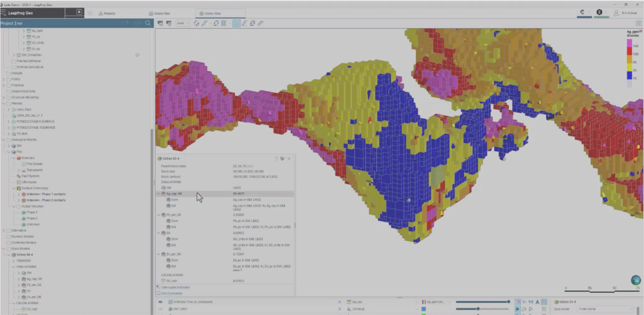644x315 pixels.
Task: Toggle the text label A icon
Action: [x=537, y=302]
